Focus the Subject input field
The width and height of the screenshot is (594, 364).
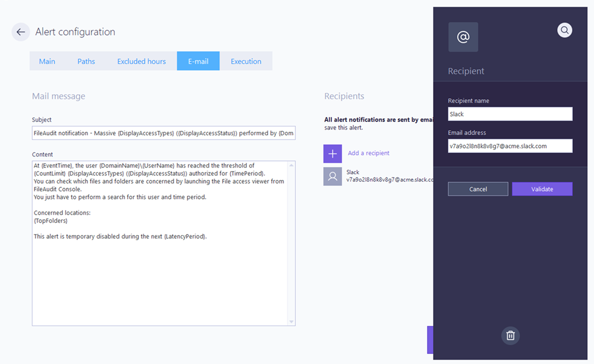pos(164,133)
